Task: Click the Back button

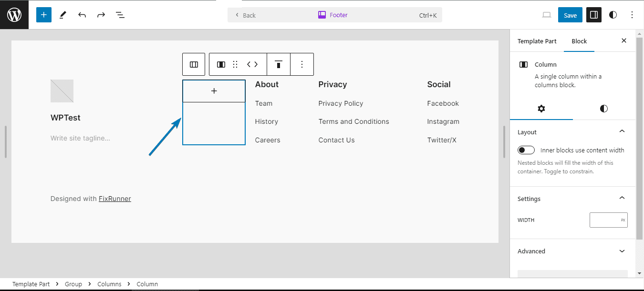Action: tap(246, 15)
